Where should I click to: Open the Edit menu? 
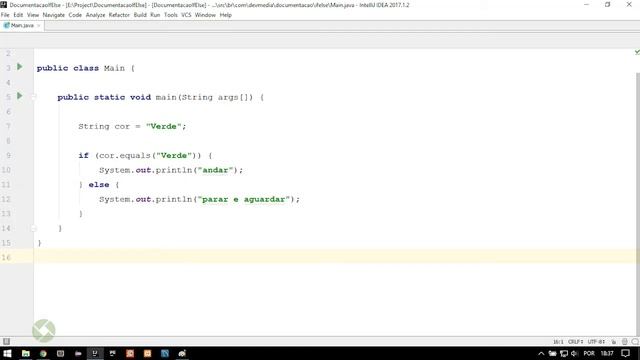[18, 15]
